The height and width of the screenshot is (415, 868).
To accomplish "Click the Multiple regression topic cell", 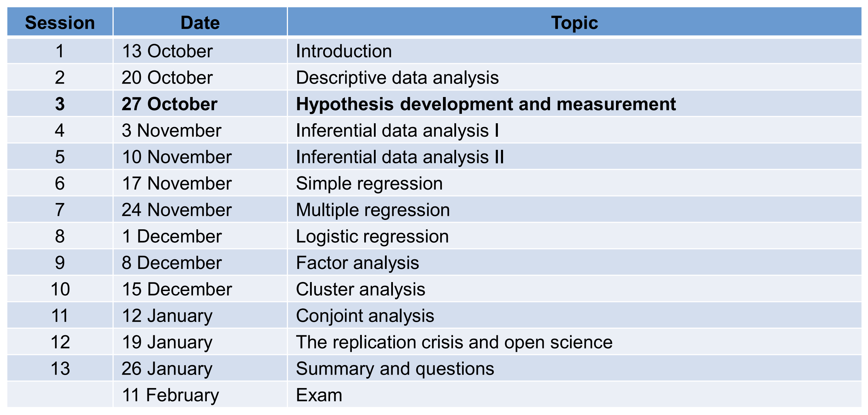I will click(x=373, y=210).
